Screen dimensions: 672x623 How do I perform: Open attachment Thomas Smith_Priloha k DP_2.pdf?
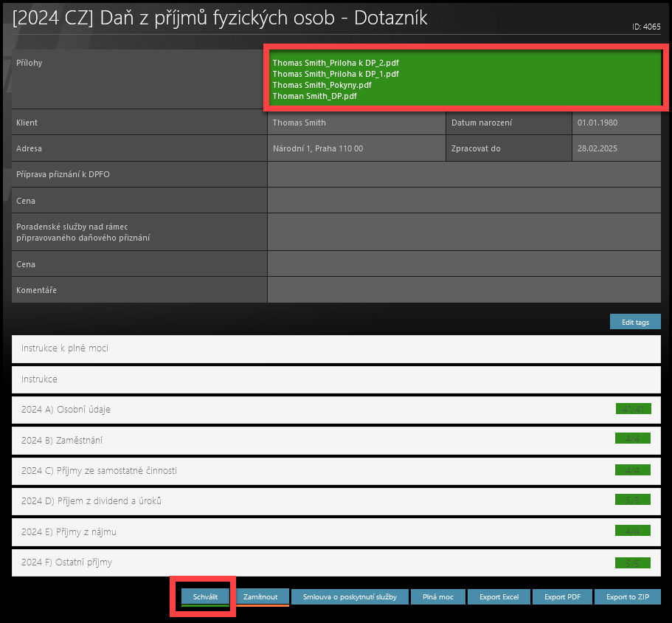point(336,63)
